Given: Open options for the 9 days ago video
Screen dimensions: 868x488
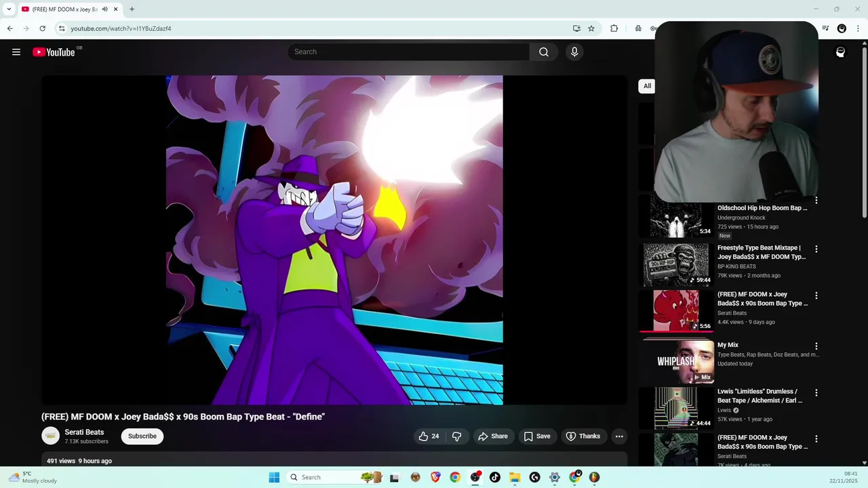Looking at the screenshot, I should click(816, 296).
